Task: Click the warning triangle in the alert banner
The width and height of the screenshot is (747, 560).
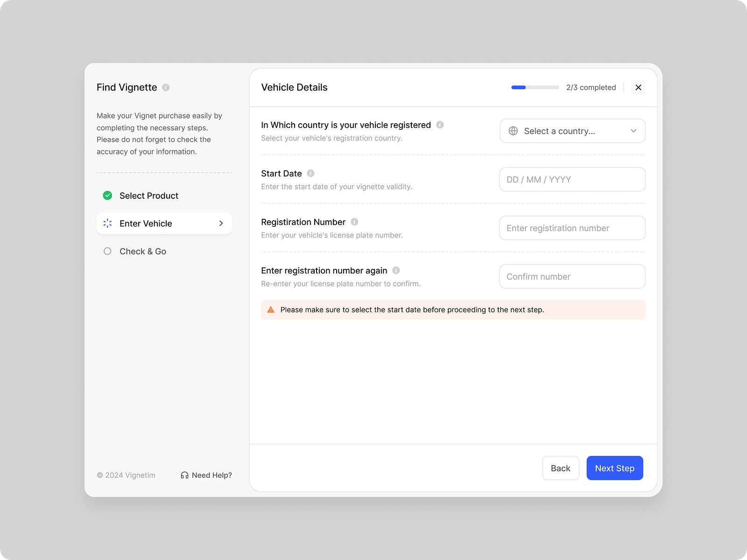Action: 271,309
